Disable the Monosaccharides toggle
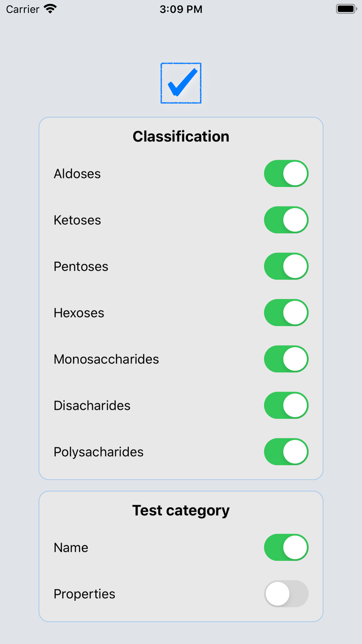Image resolution: width=362 pixels, height=644 pixels. [286, 359]
